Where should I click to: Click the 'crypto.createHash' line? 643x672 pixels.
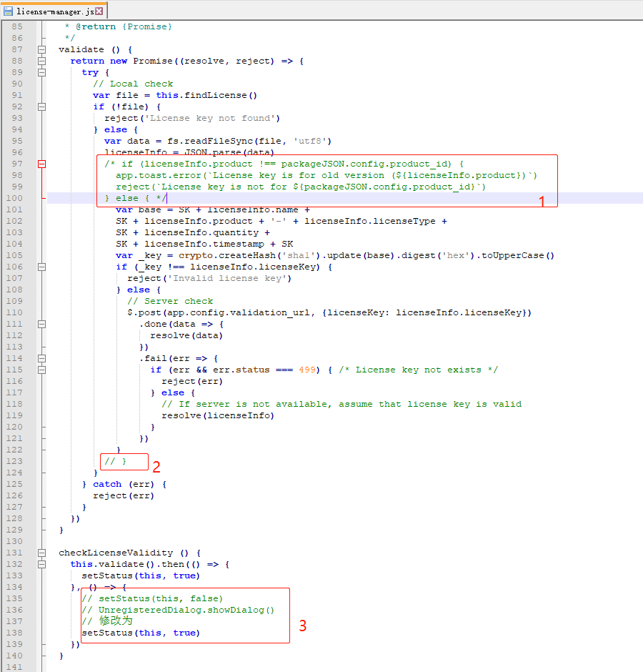pyautogui.click(x=335, y=255)
